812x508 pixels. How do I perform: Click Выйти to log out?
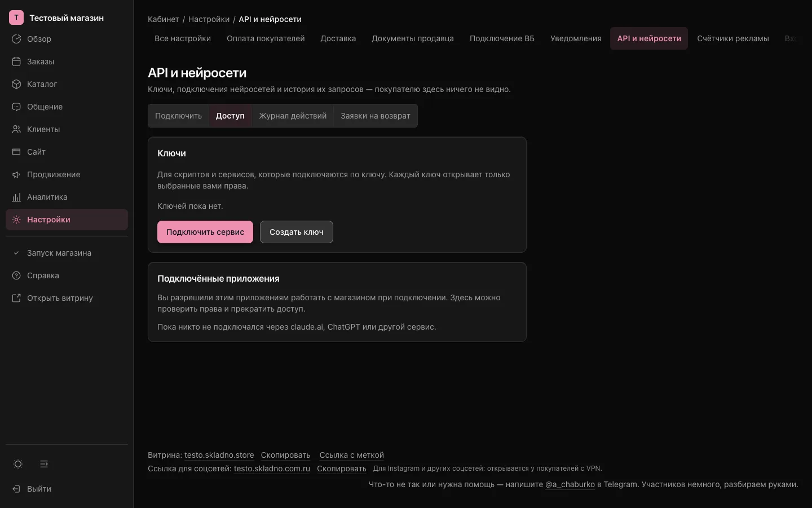39,489
